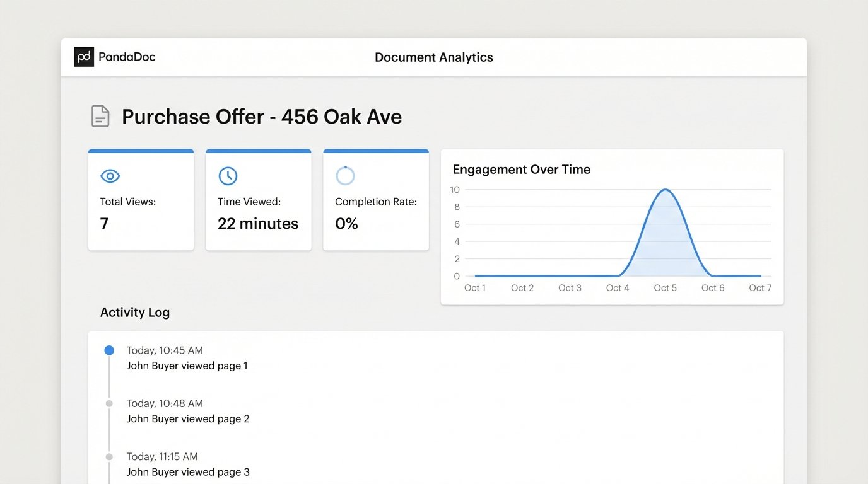Select the gray dot beside the 10:48 AM entry

click(x=108, y=403)
